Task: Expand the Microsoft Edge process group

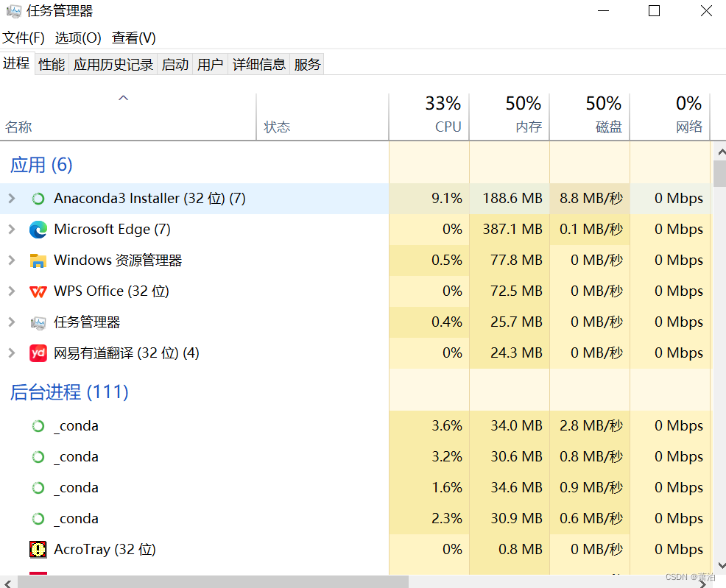Action: 12,230
